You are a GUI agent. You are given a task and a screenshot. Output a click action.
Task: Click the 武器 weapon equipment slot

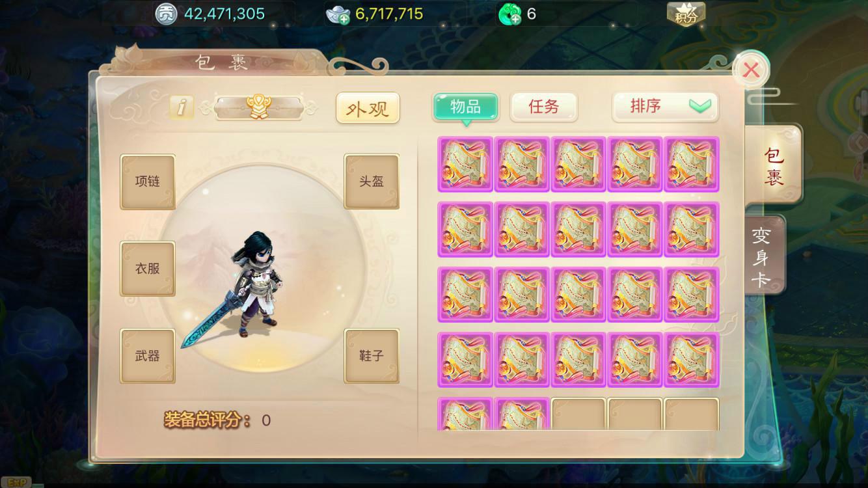[x=148, y=356]
